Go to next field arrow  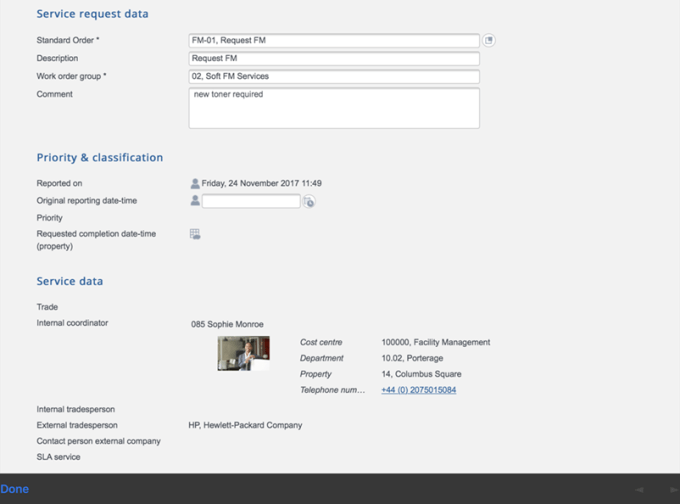click(673, 490)
